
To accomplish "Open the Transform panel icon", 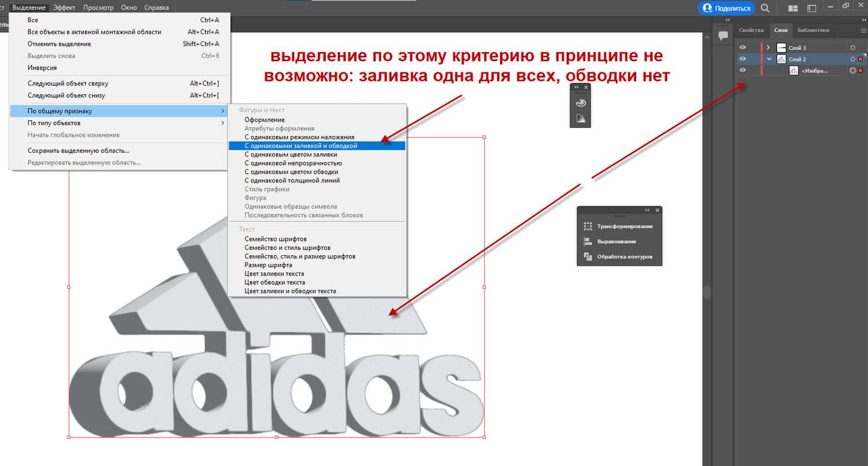I will click(x=588, y=226).
